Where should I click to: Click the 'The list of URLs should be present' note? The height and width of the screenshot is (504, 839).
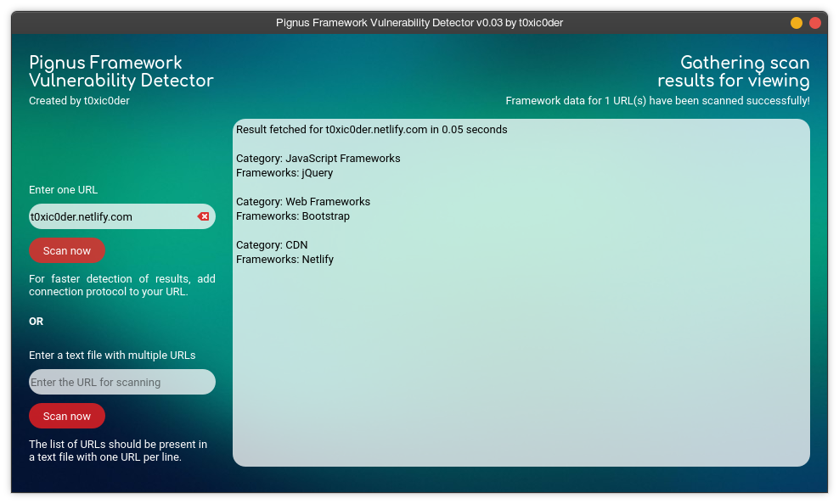118,451
